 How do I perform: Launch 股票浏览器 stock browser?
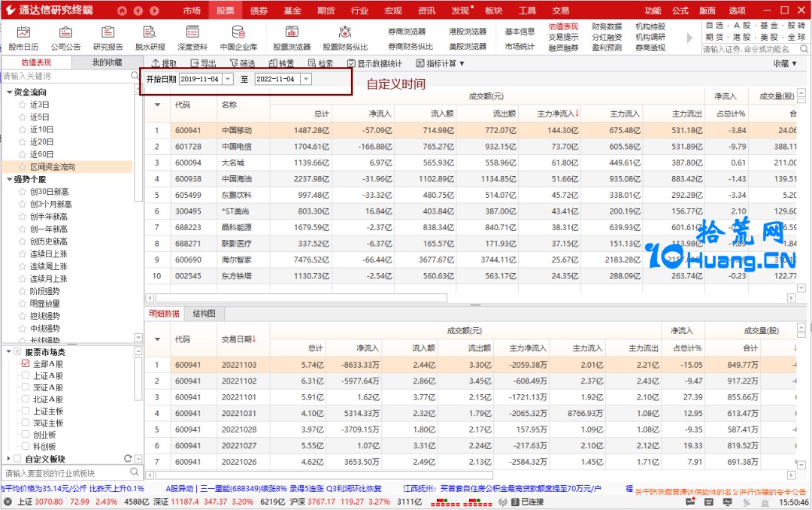point(292,38)
